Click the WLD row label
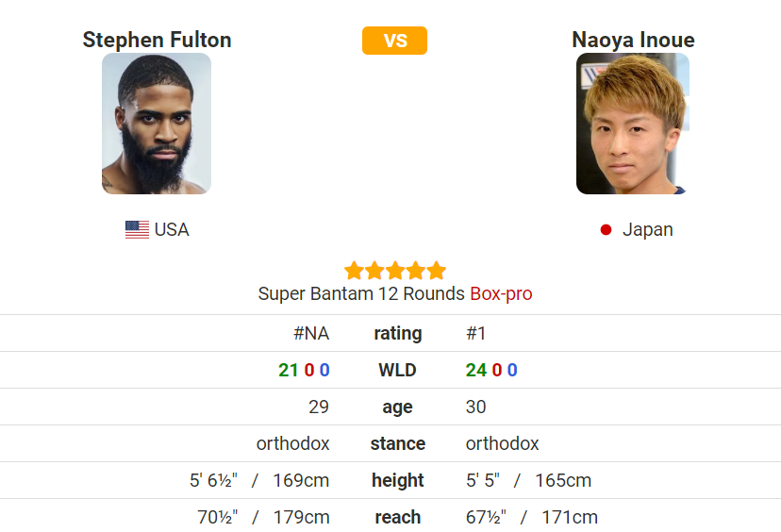 [x=397, y=370]
